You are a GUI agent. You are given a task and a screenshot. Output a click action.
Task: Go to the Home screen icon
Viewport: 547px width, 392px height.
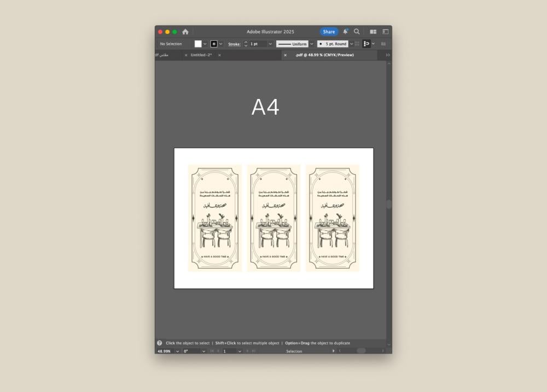coord(185,32)
